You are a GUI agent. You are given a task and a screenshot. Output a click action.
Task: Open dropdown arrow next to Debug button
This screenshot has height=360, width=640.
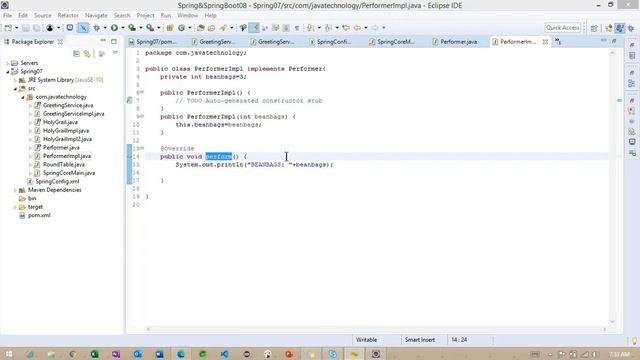pos(105,28)
